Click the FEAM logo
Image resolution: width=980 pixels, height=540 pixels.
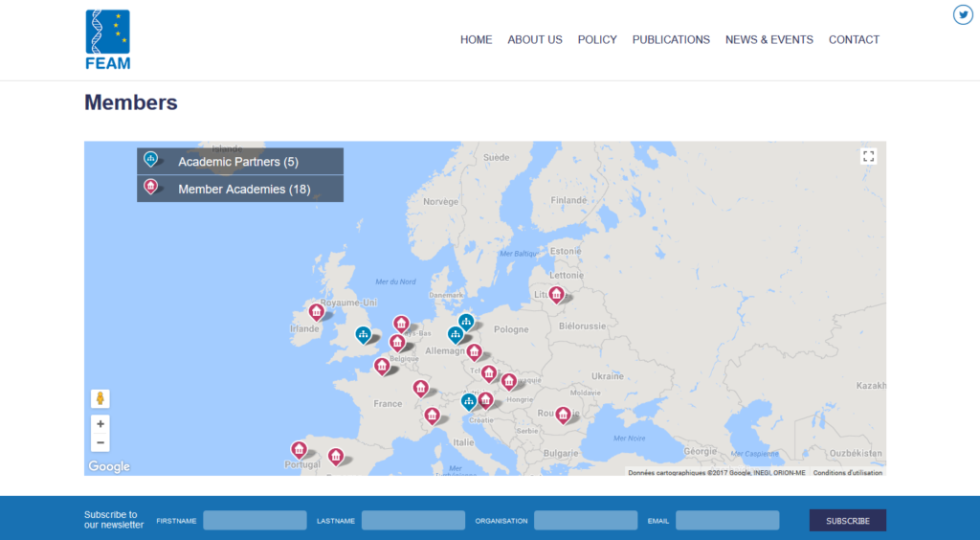107,39
